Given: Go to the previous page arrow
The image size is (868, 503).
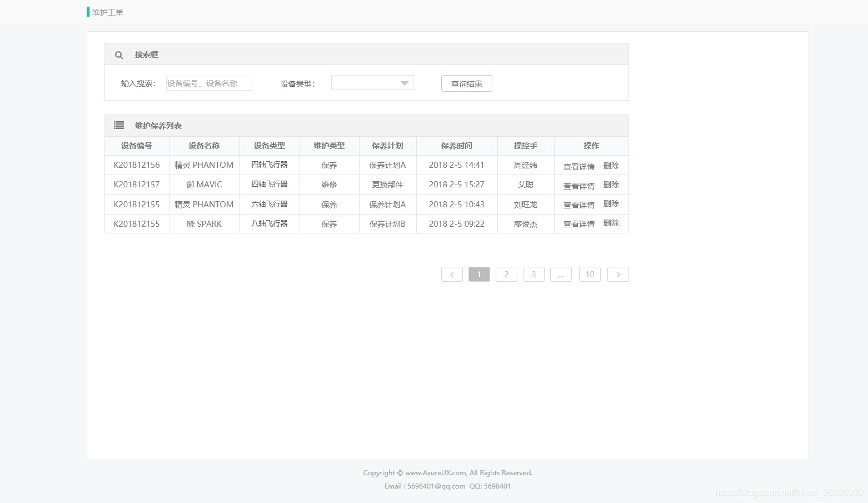Looking at the screenshot, I should (x=452, y=275).
